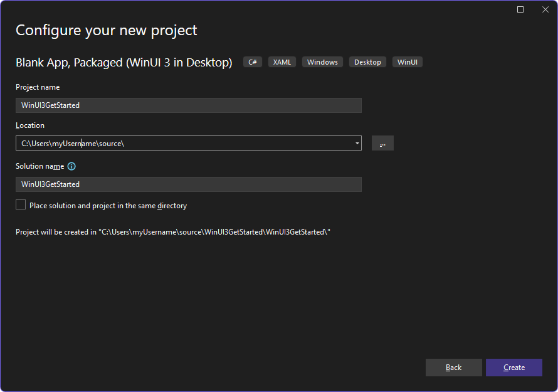Select the Windows platform tag badge
Screen dimensions: 558x392
[322, 61]
